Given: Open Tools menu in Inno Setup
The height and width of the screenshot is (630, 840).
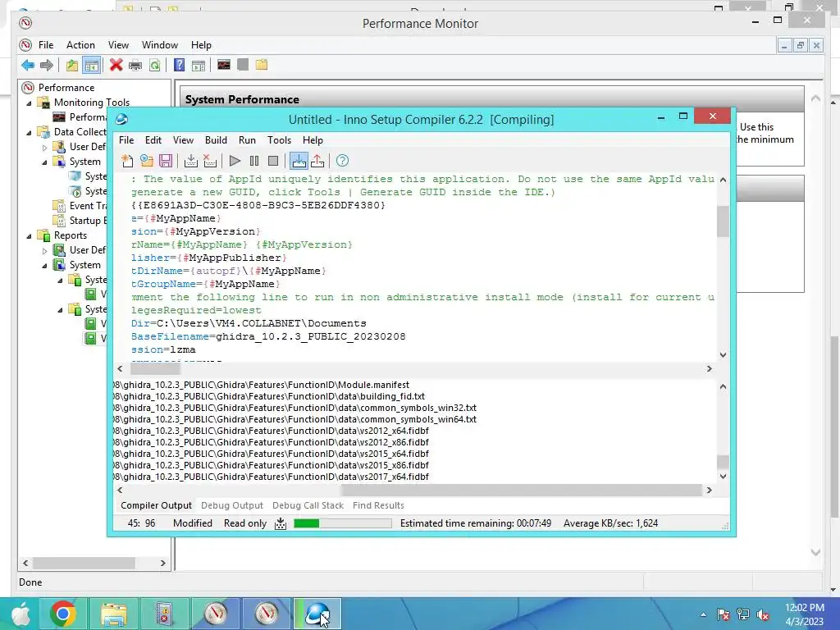Looking at the screenshot, I should tap(279, 139).
